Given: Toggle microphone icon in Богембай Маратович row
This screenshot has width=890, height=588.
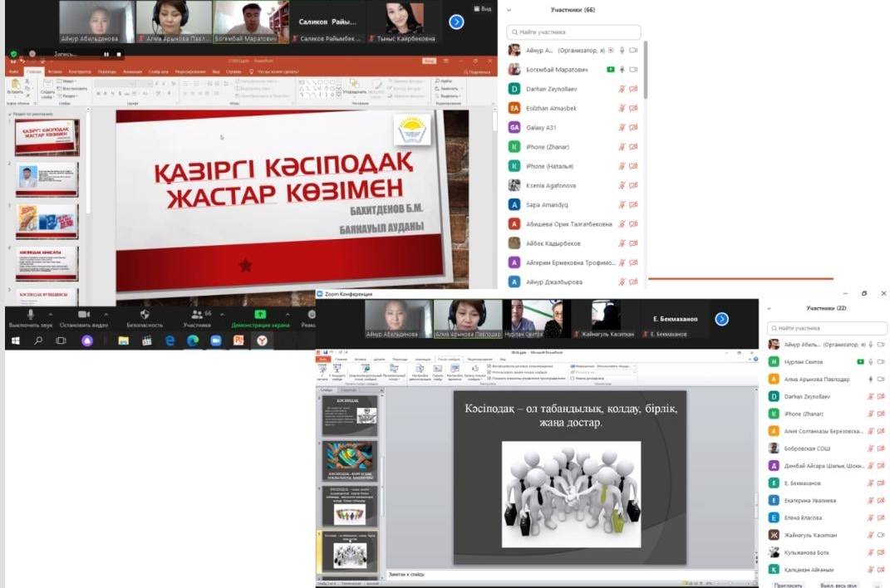Looking at the screenshot, I should [x=622, y=70].
